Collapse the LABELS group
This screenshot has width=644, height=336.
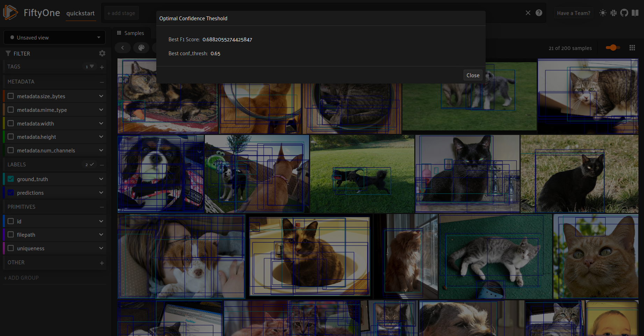point(102,165)
